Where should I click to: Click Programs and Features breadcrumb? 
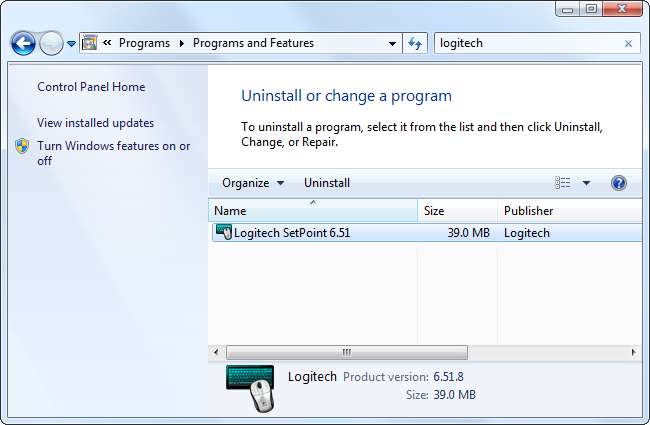253,43
